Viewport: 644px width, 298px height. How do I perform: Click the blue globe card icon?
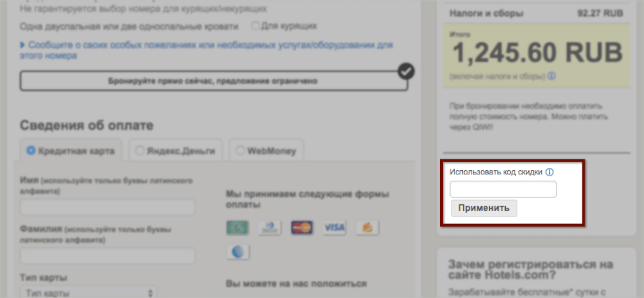pos(238,252)
